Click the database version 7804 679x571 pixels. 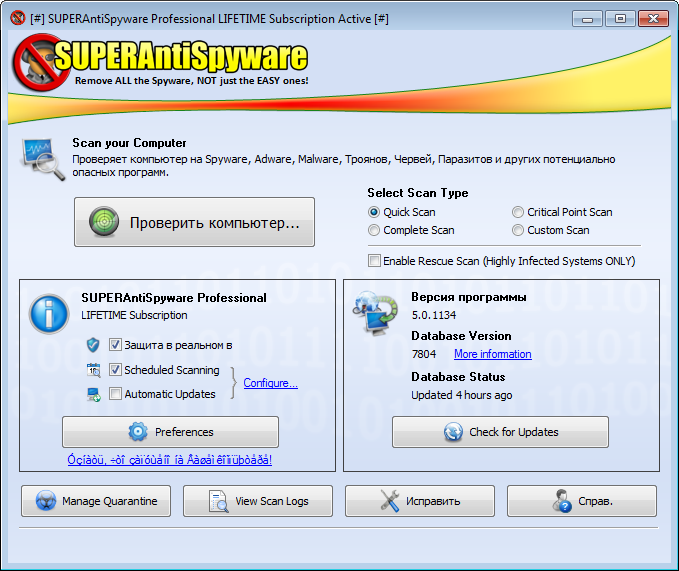pos(424,354)
